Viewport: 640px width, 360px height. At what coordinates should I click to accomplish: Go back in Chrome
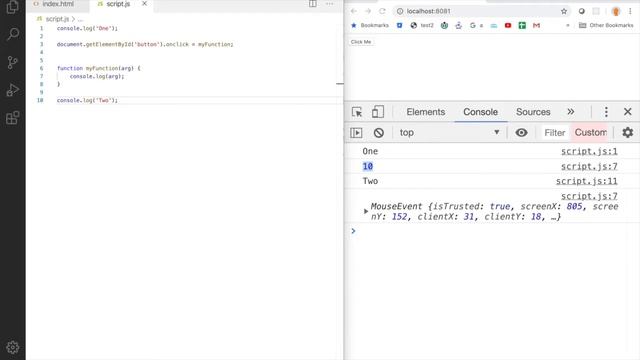click(354, 11)
